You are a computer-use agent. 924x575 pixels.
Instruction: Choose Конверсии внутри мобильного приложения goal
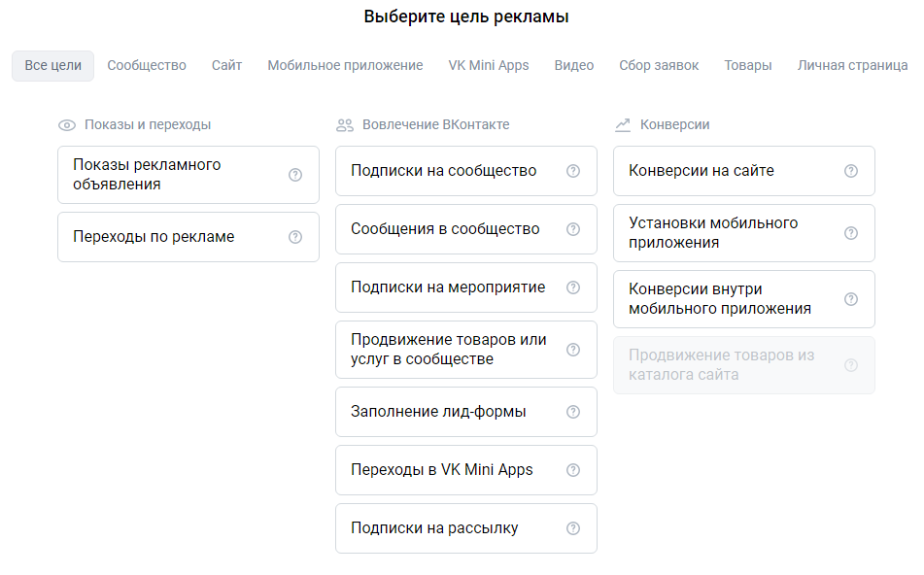click(720, 299)
